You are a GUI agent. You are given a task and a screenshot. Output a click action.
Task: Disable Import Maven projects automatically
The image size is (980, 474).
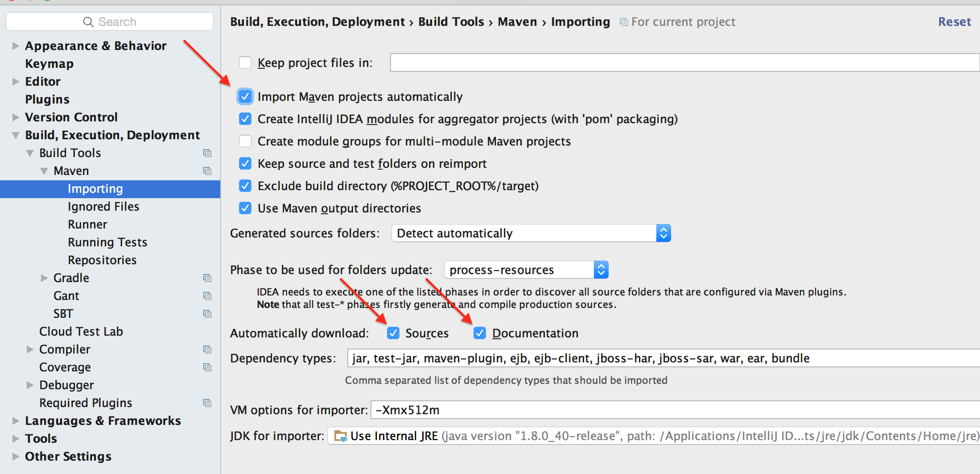pos(245,96)
